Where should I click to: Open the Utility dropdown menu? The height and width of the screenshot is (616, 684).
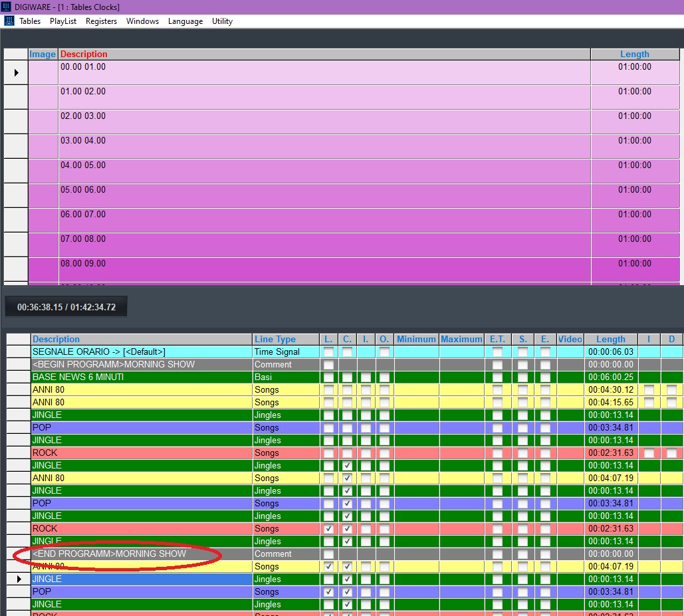[222, 21]
